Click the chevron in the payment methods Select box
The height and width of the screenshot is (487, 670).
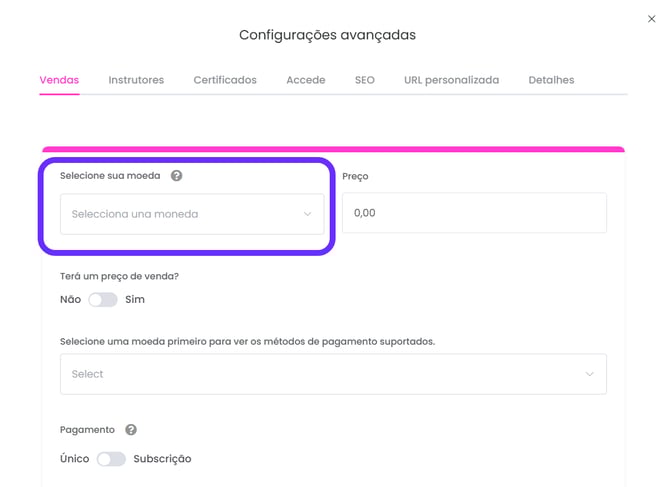click(x=589, y=374)
